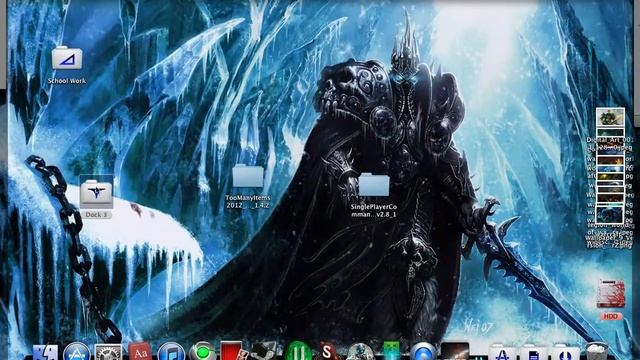The height and width of the screenshot is (360, 640).
Task: Open the Documents folder stack in Dock
Action: (534, 353)
